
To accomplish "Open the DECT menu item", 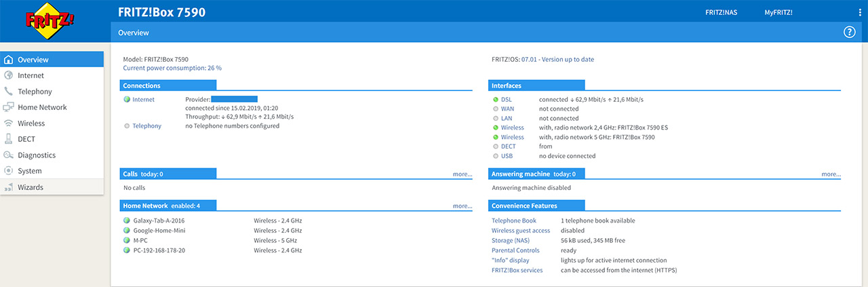I will pos(52,139).
